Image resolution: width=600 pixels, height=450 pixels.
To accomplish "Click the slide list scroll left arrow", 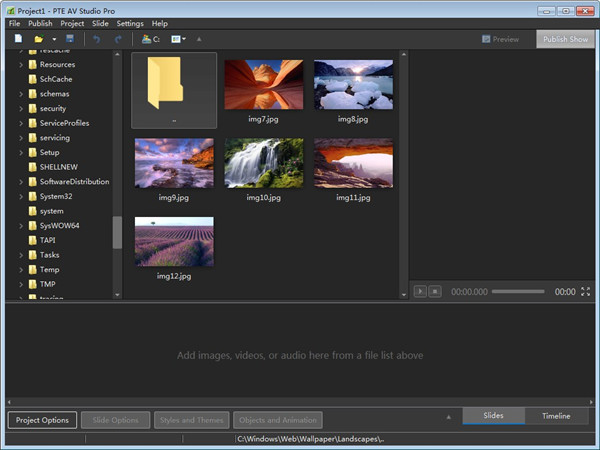I will point(9,402).
